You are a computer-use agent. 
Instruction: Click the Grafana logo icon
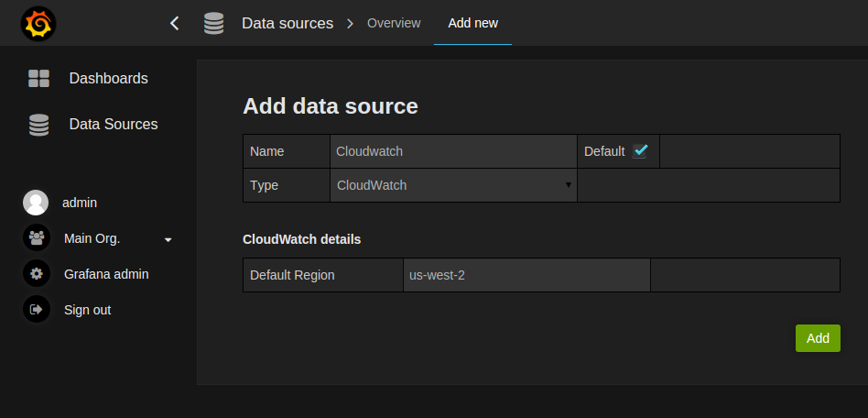pos(38,24)
